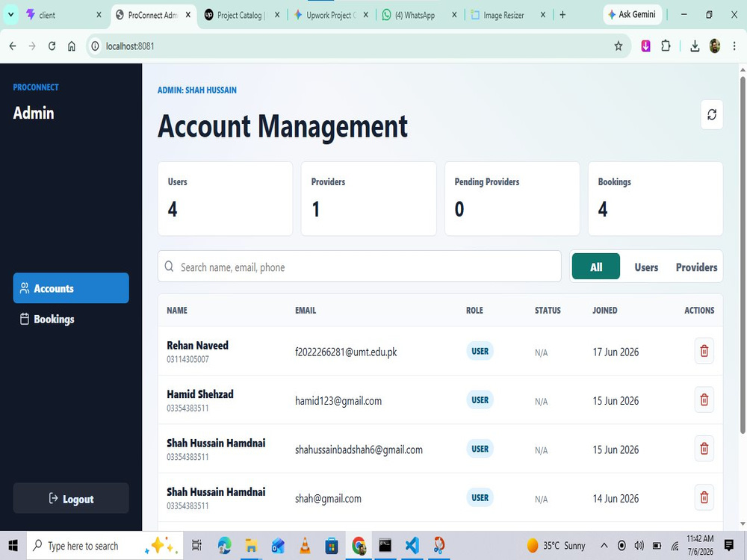Image resolution: width=747 pixels, height=560 pixels.
Task: Click the Type here to search box
Action: 105,546
